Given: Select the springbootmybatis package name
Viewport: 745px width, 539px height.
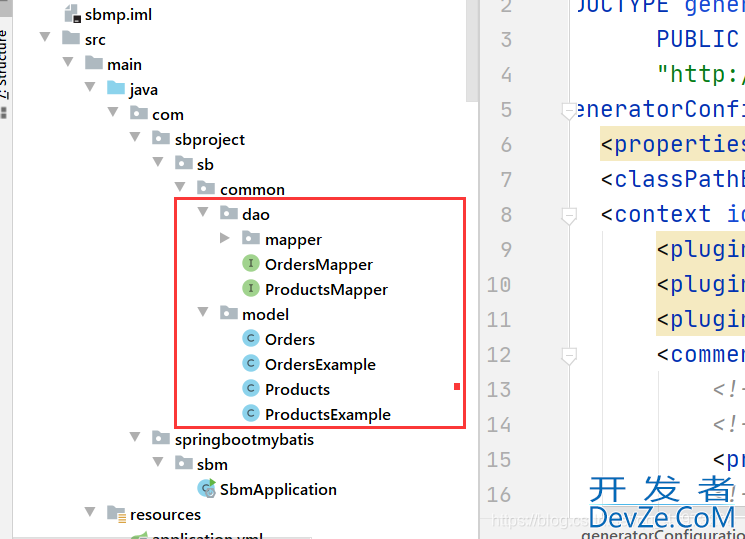Looking at the screenshot, I should point(244,440).
